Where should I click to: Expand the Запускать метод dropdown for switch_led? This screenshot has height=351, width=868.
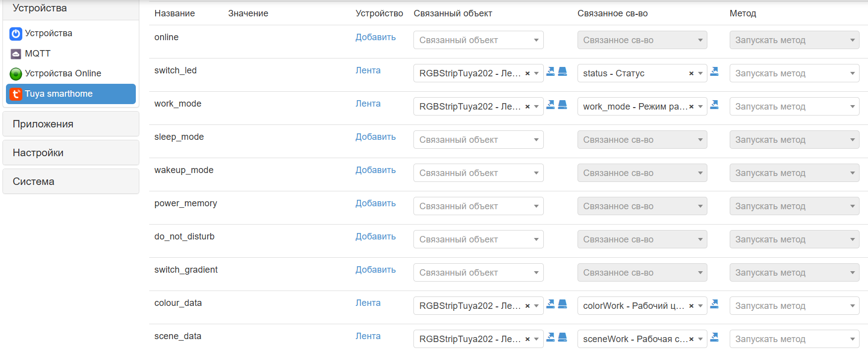(x=794, y=73)
